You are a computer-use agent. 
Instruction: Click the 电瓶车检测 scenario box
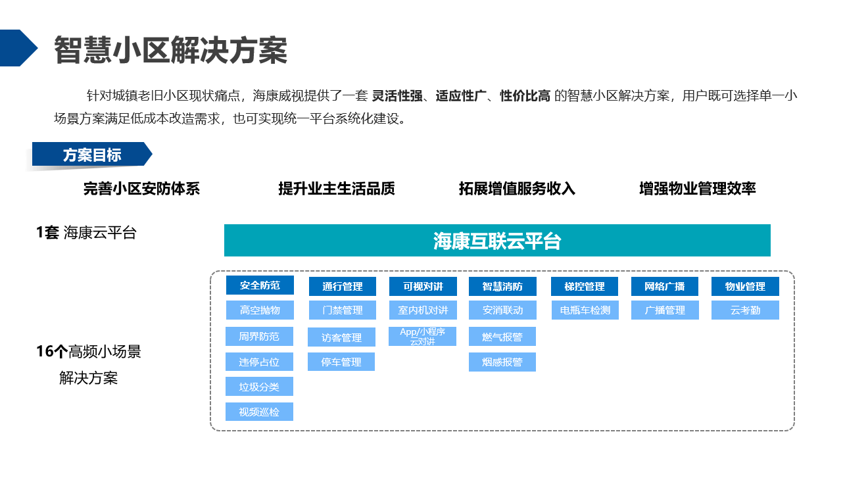pos(585,310)
